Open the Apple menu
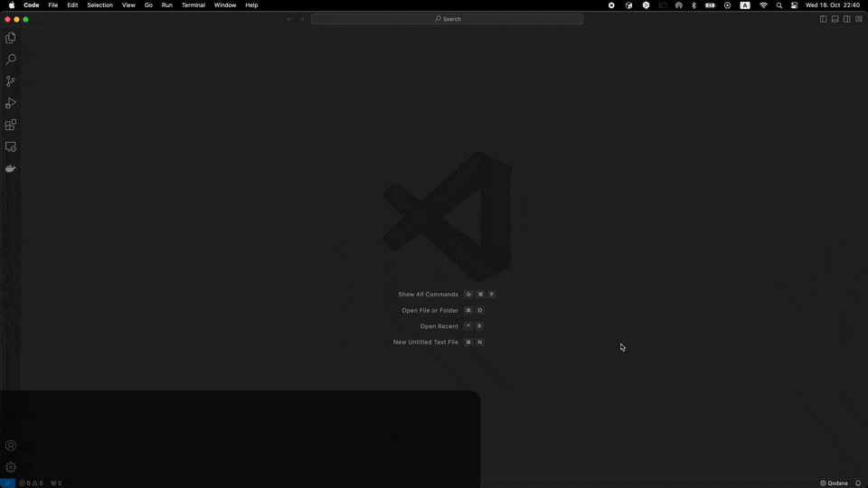868x488 pixels. [12, 5]
